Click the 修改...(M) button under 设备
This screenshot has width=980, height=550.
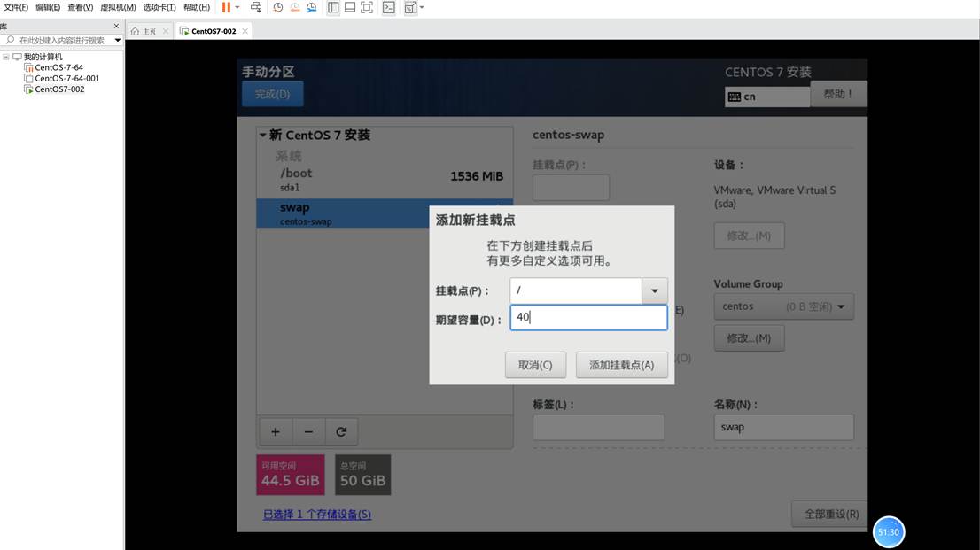(x=749, y=236)
